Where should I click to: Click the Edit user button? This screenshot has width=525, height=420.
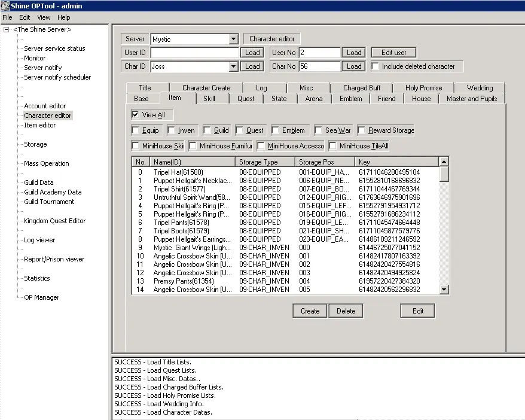(x=393, y=53)
